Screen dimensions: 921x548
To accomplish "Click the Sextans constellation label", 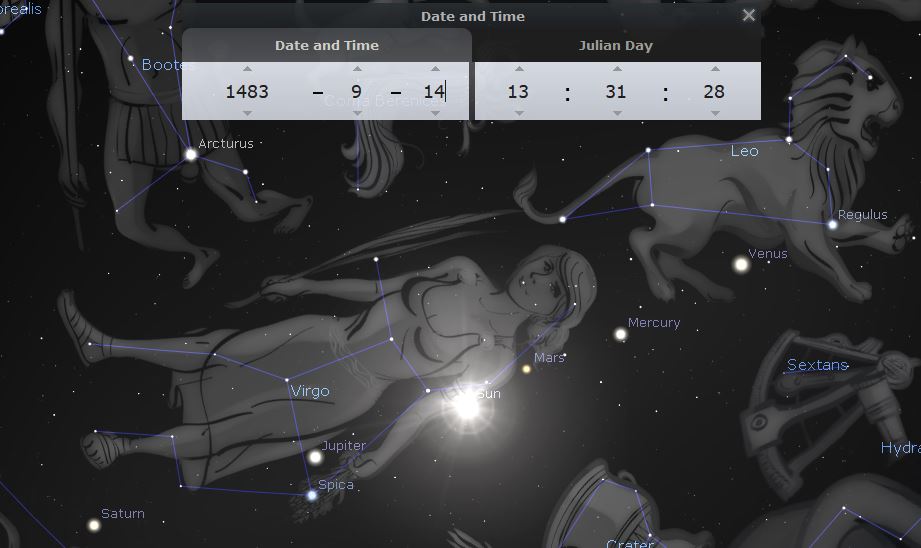I will (818, 365).
